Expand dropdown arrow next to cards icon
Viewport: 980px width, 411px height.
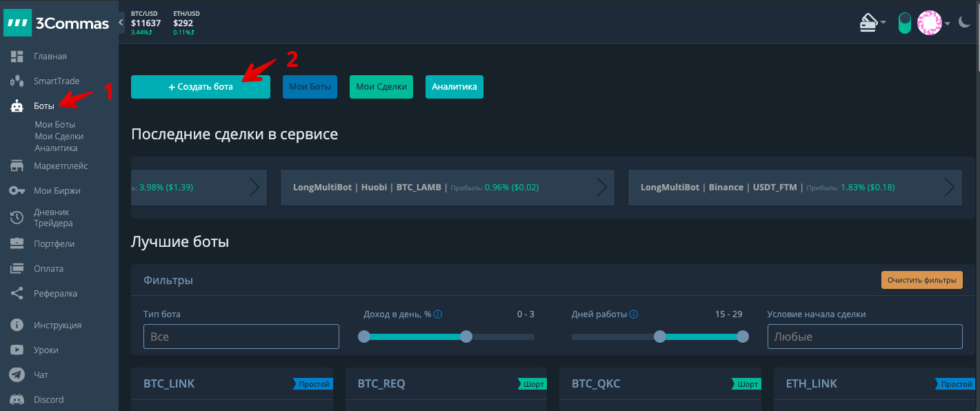[x=883, y=23]
